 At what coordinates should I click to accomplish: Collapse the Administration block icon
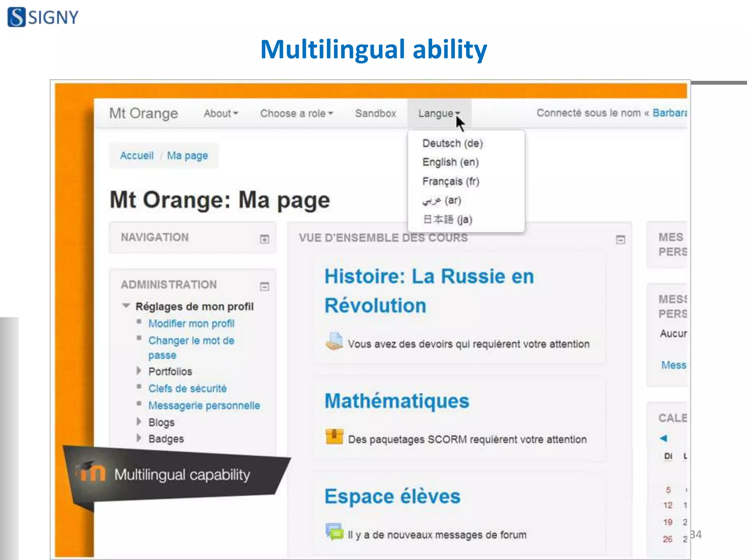point(264,287)
